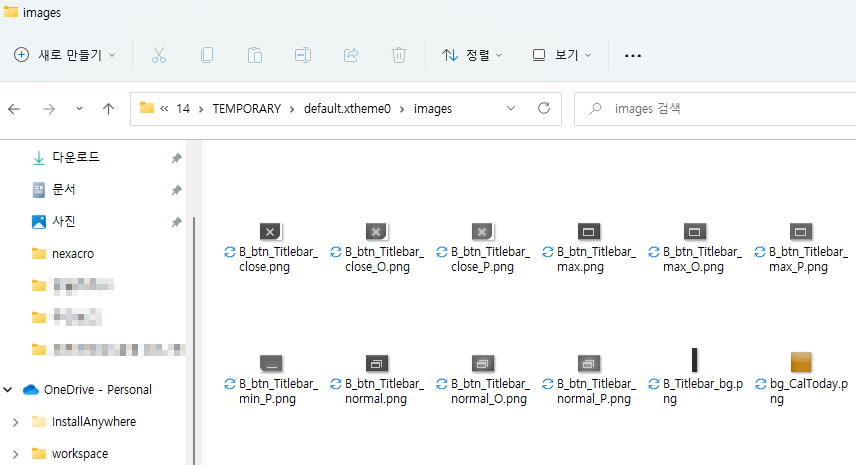Open the three-dot more options menu
The image size is (856, 465).
(x=633, y=55)
